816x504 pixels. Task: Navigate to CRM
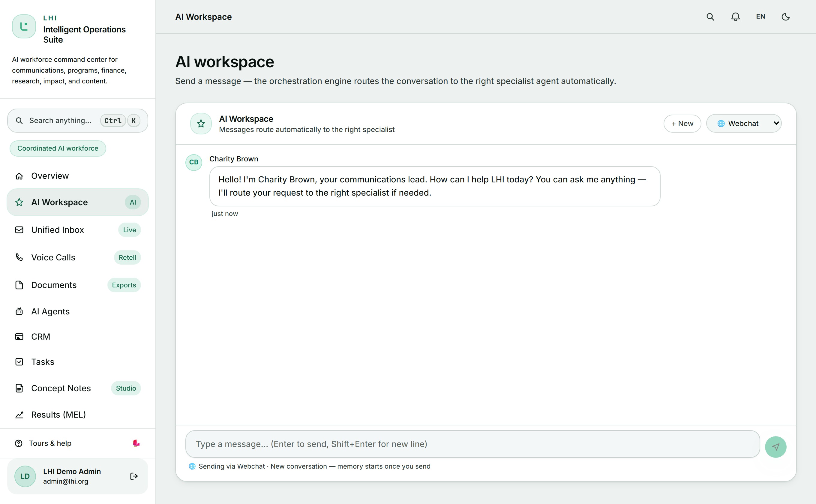coord(78,337)
